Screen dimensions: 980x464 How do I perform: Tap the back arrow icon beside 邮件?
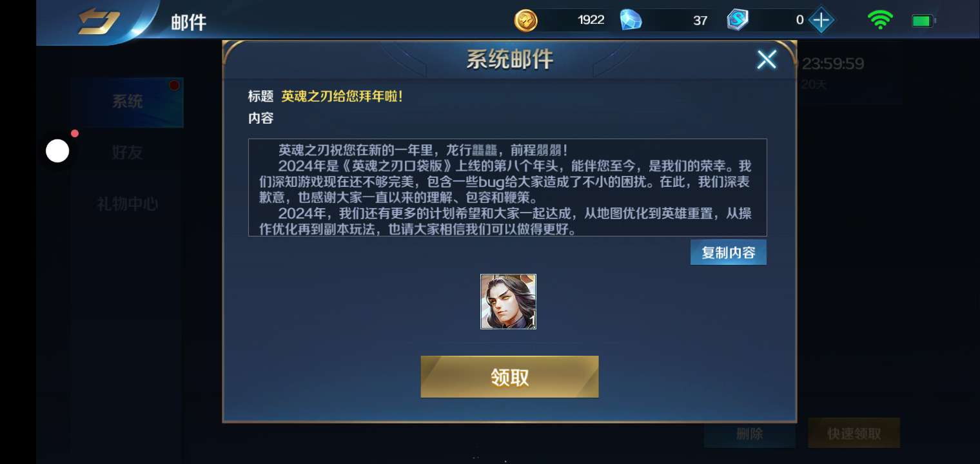99,21
